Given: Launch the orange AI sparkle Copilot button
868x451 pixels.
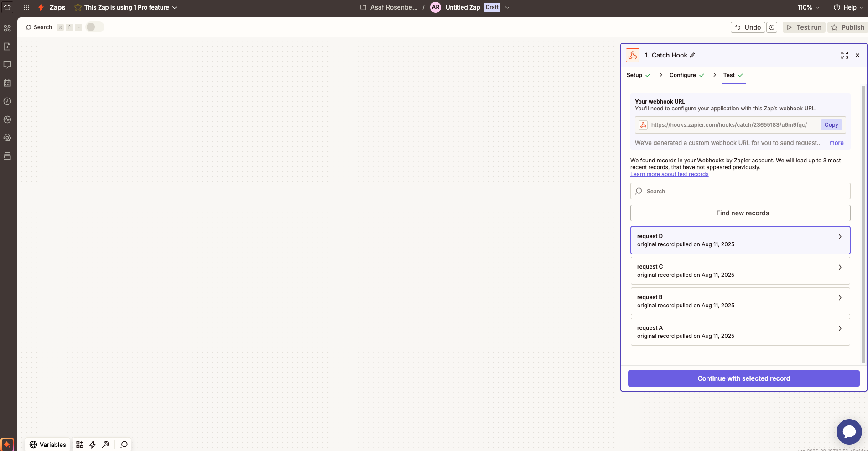Looking at the screenshot, I should click(7, 444).
